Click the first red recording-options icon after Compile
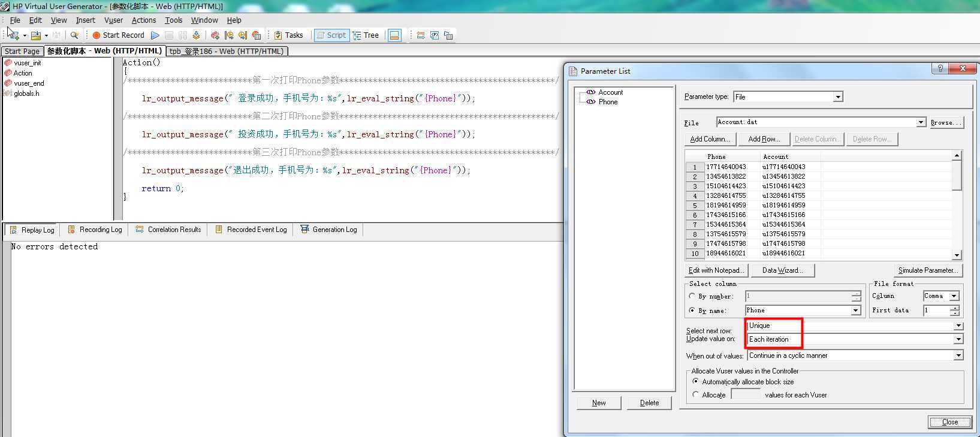The image size is (980, 437). pos(215,35)
